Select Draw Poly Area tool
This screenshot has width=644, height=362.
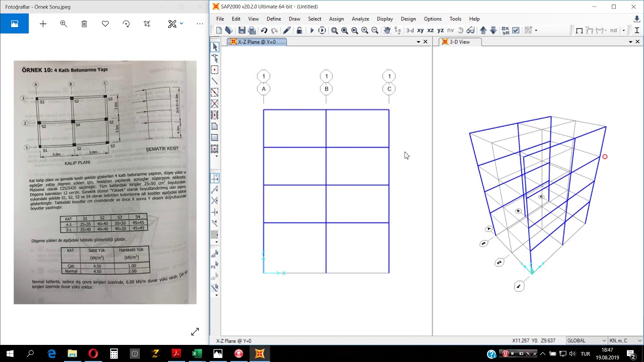(x=215, y=126)
